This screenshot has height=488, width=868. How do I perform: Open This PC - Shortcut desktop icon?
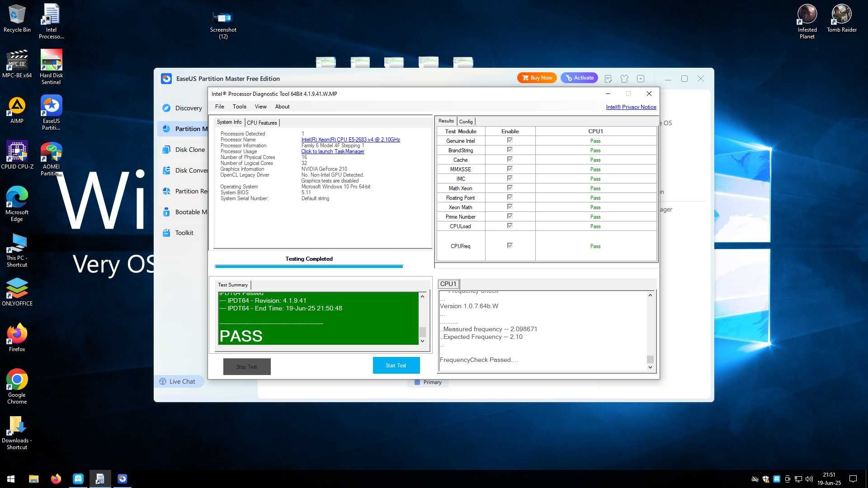17,250
